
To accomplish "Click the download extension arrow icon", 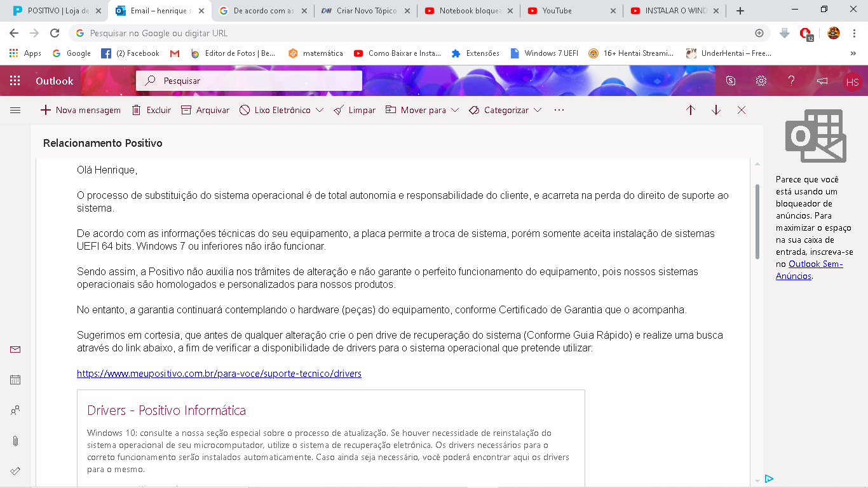I will click(x=785, y=33).
